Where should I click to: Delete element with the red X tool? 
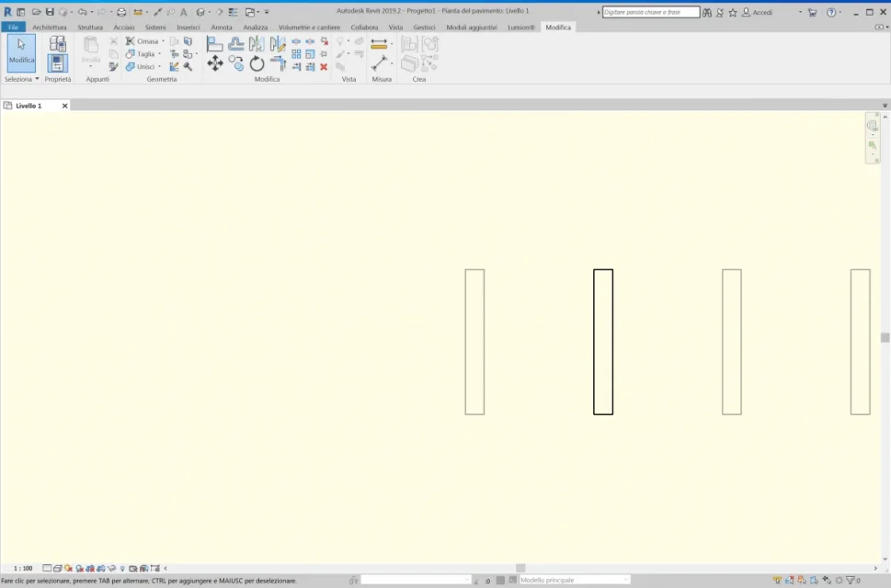point(323,67)
